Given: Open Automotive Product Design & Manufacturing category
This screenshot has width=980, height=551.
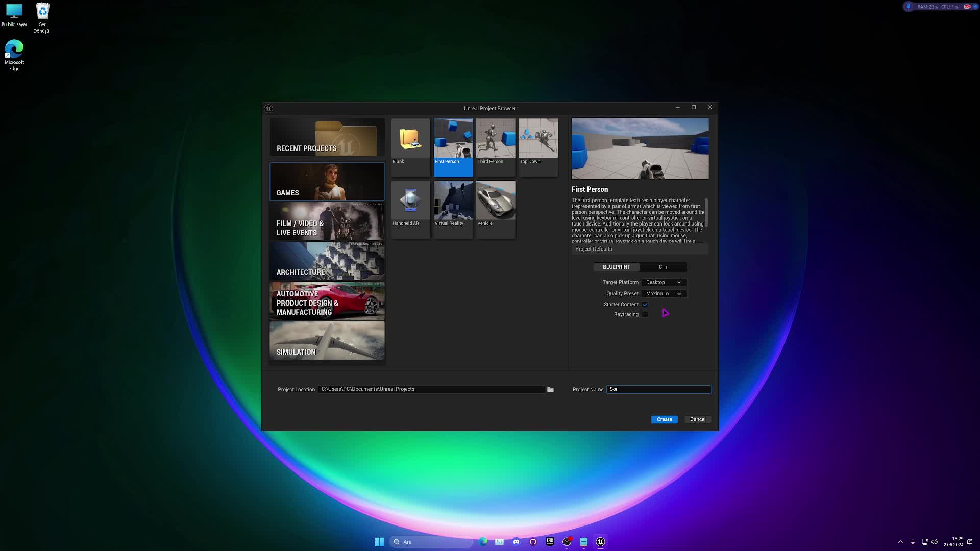Looking at the screenshot, I should [327, 301].
